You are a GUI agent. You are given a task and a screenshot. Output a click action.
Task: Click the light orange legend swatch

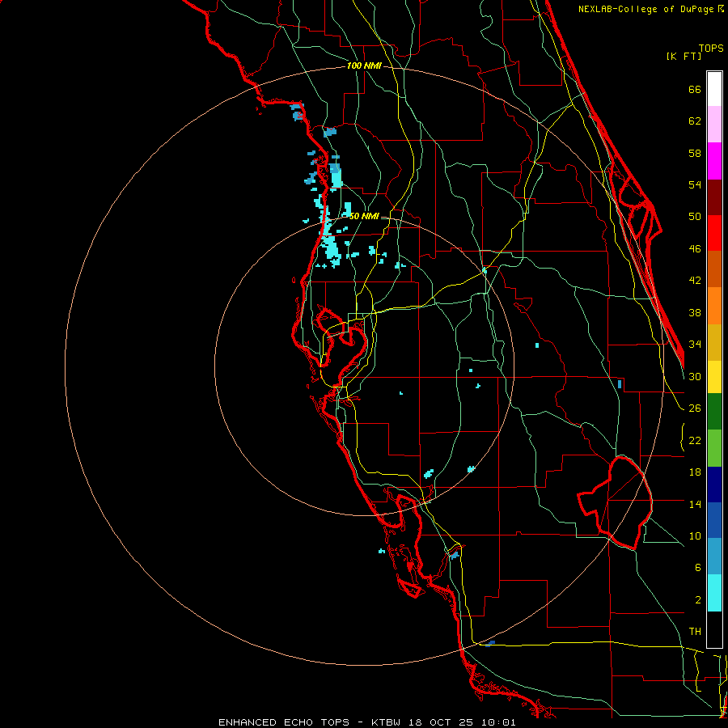point(714,306)
